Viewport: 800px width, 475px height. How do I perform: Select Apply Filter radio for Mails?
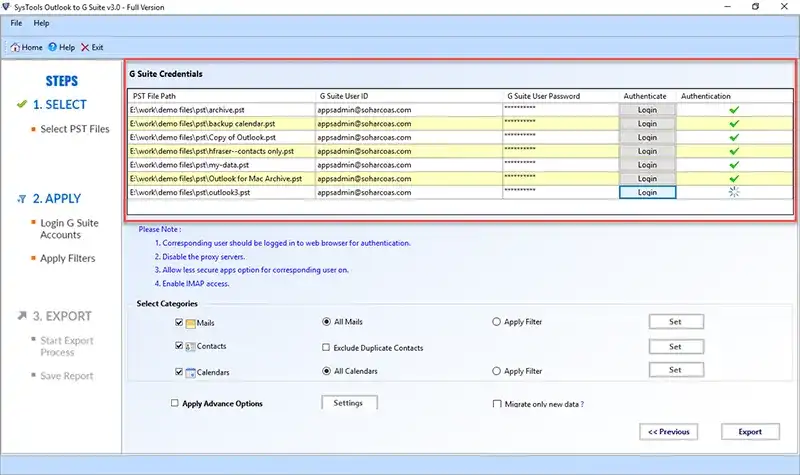[496, 322]
